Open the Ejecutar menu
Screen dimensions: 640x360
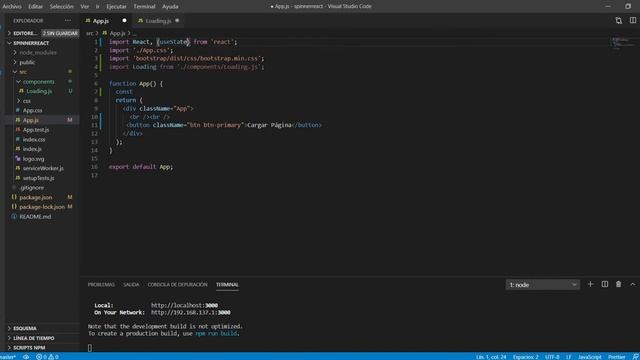[x=116, y=7]
